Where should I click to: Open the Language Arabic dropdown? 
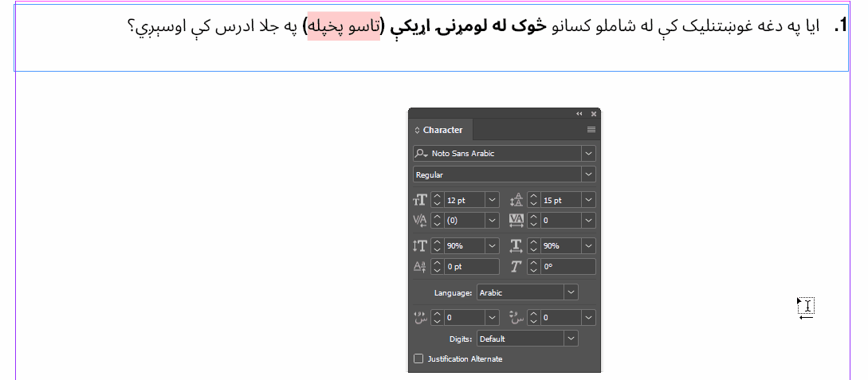click(571, 292)
